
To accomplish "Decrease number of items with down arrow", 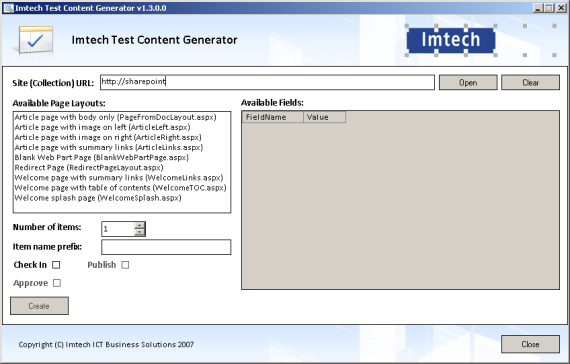I will click(139, 232).
